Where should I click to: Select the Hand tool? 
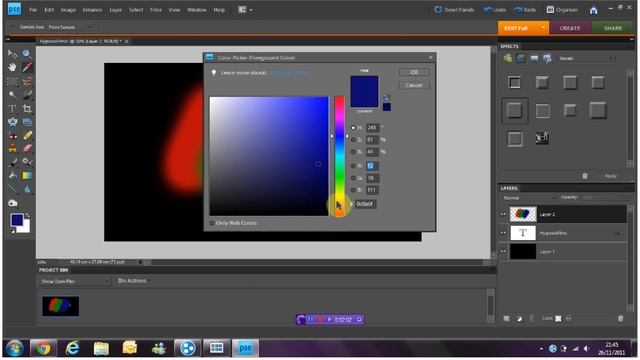(12, 67)
